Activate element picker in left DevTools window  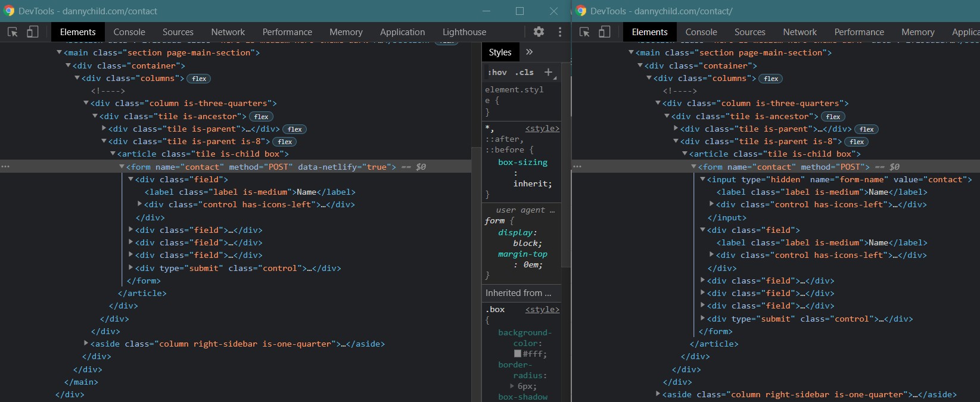[x=13, y=32]
